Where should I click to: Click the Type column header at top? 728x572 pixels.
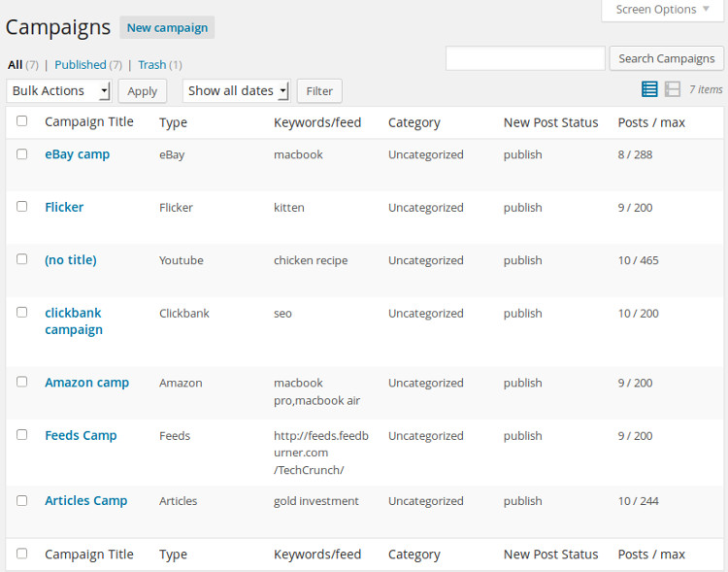(x=173, y=122)
